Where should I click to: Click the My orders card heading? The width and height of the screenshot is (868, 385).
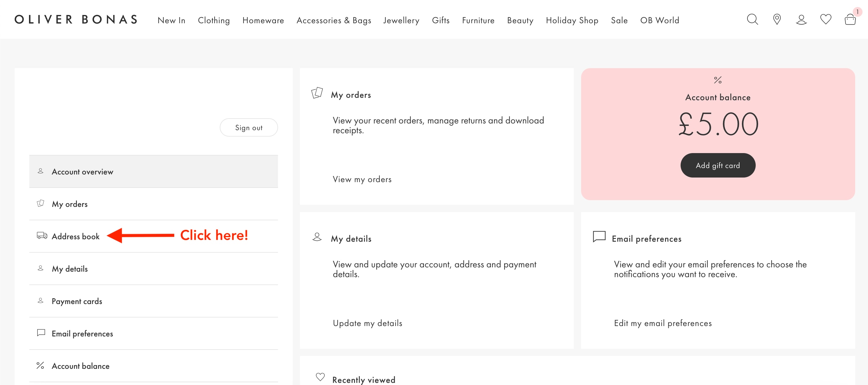click(351, 95)
